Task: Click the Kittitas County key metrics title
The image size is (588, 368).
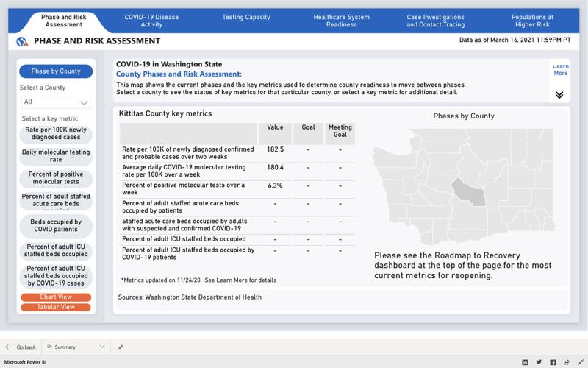Action: pos(165,114)
